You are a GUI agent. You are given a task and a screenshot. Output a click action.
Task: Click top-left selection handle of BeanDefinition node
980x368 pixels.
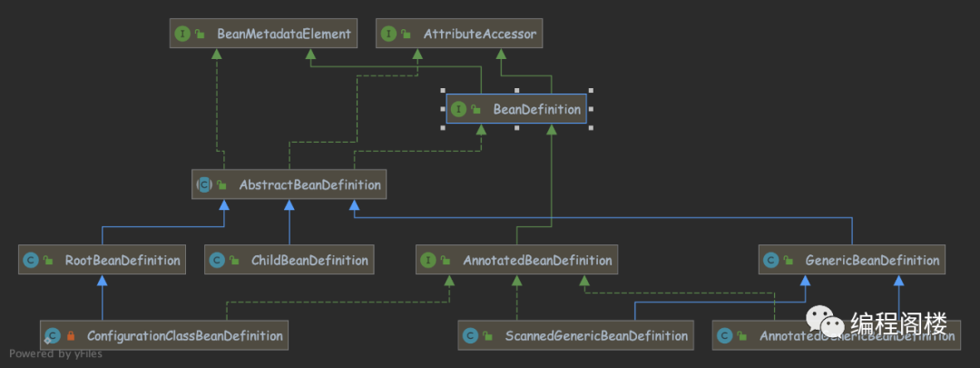443,91
